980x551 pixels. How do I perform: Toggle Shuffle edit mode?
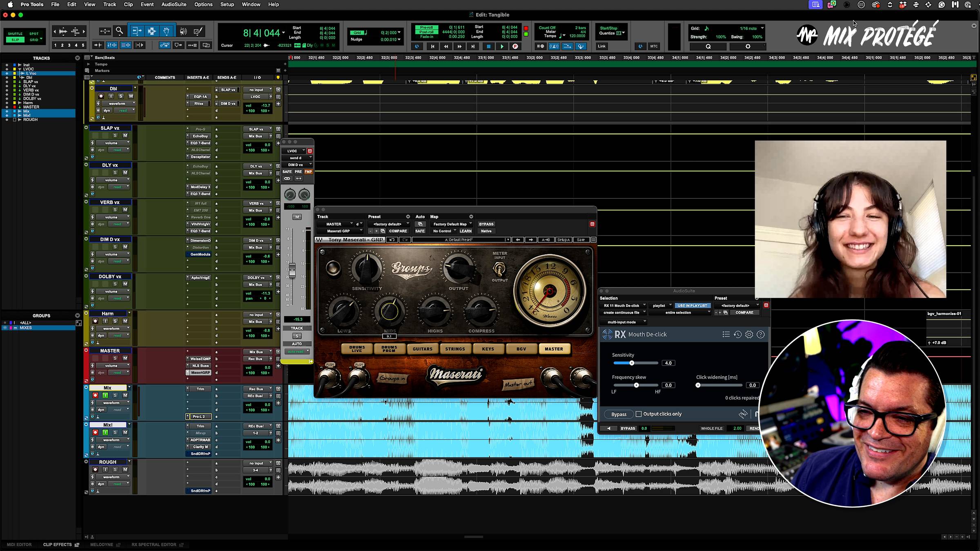click(x=15, y=34)
